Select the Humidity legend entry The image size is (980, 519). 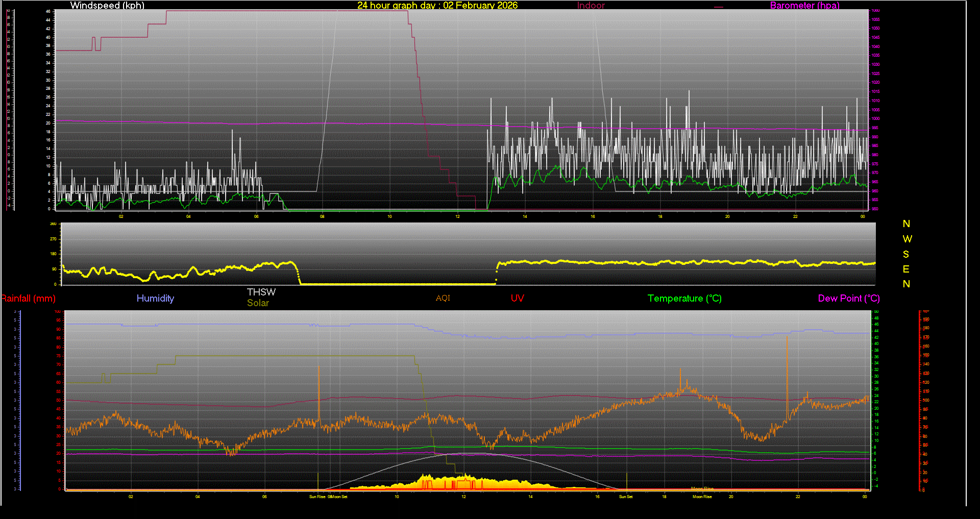[155, 299]
